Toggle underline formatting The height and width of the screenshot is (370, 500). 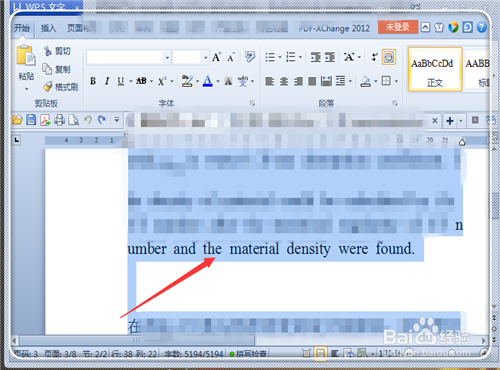(x=121, y=81)
